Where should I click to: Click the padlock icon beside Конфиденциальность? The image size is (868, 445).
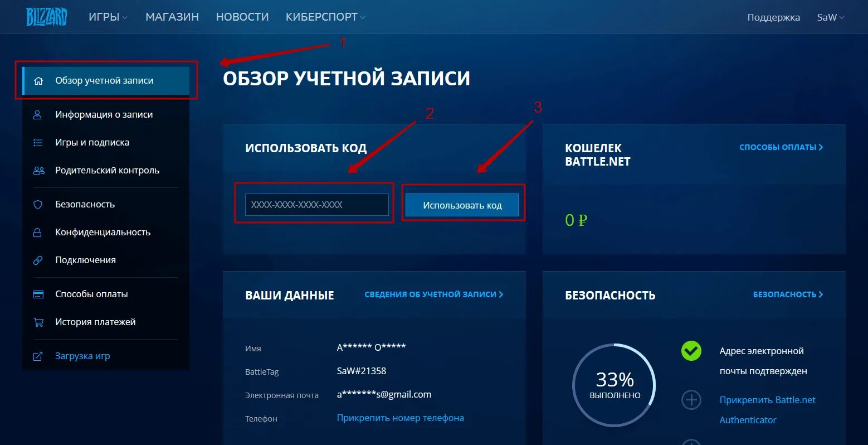[x=38, y=233]
